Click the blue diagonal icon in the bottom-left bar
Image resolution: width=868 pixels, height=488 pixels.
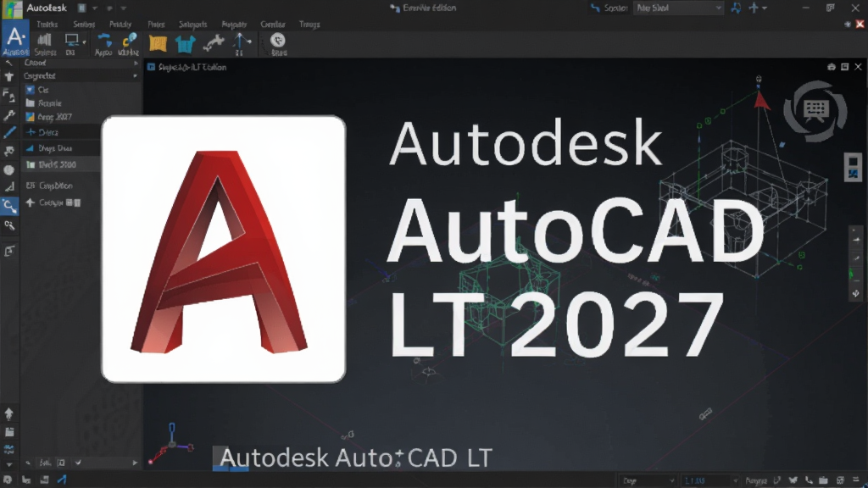(62, 480)
